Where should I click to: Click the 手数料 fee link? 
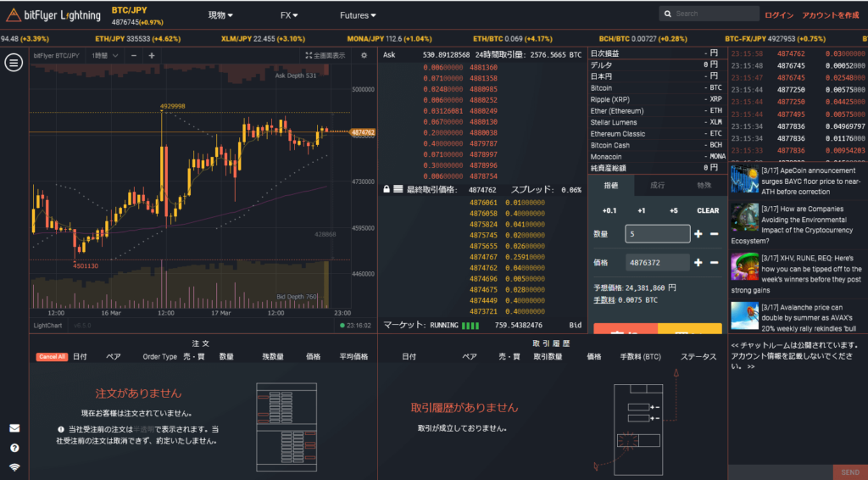tap(604, 300)
